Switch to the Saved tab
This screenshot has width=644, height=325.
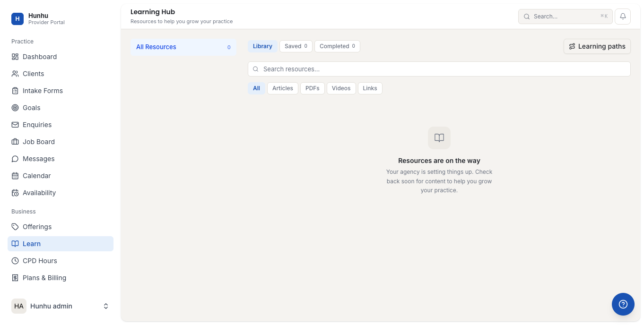click(x=296, y=46)
